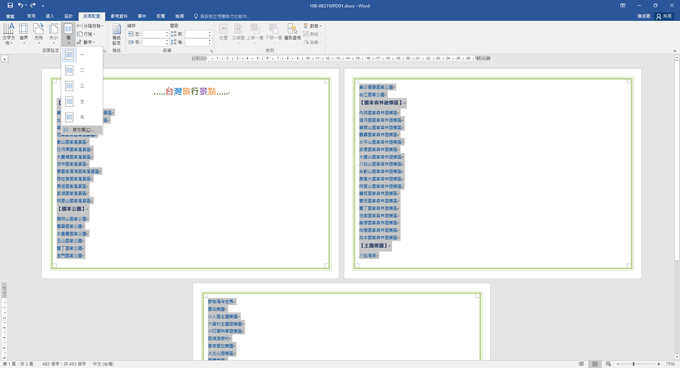Open the page Orientation icon menu
680x368 pixels.
(x=39, y=34)
